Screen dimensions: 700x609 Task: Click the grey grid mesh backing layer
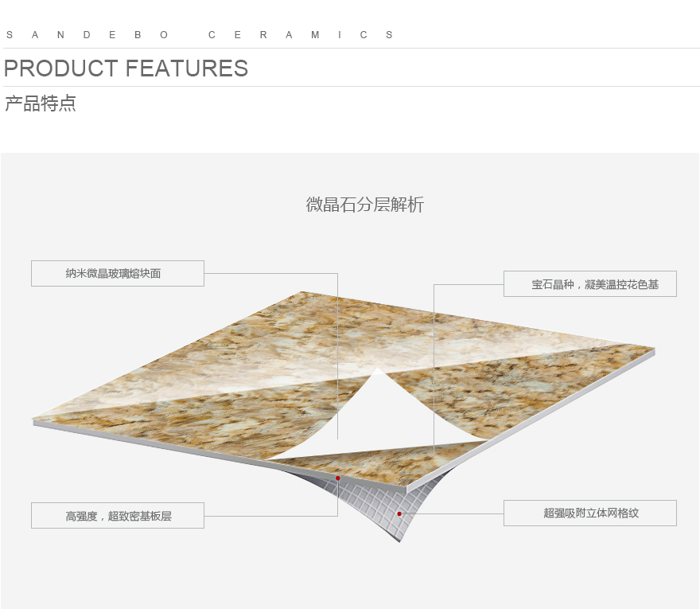(x=379, y=502)
